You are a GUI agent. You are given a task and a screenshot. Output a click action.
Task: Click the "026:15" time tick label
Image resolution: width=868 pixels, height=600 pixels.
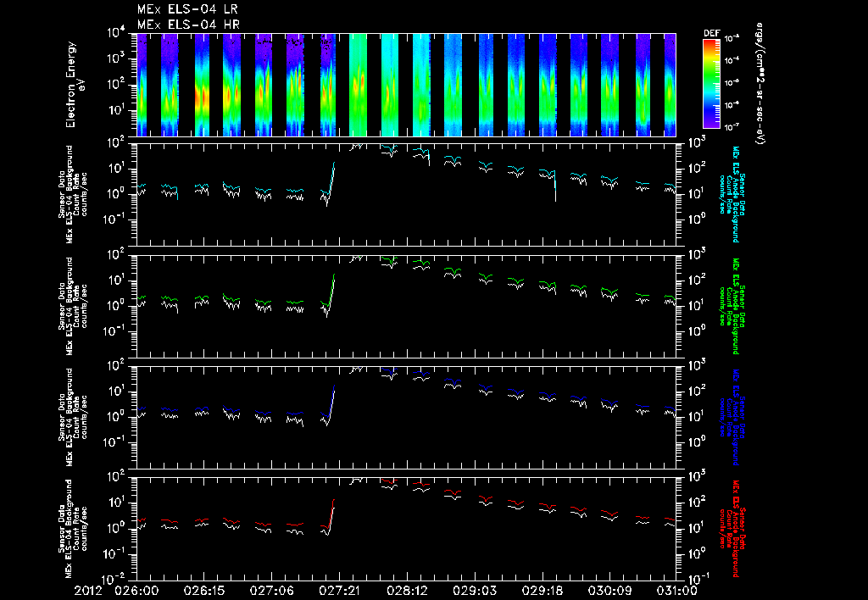pos(203,591)
